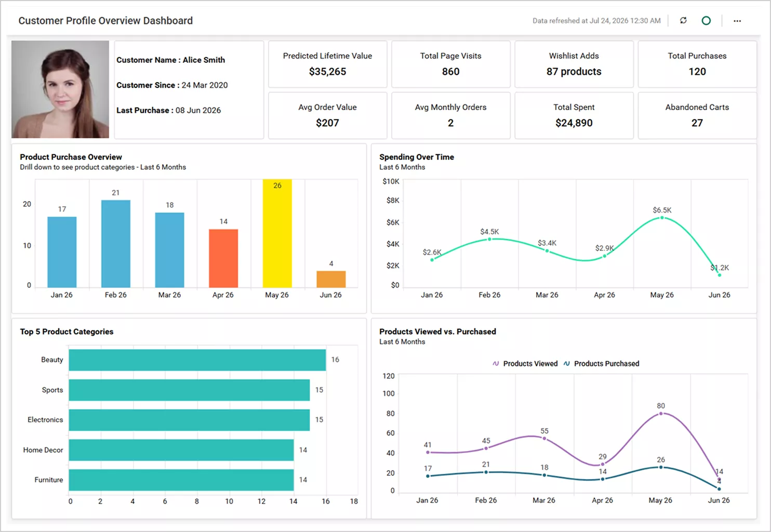The width and height of the screenshot is (771, 532).
Task: Click the 17 products purchased data point
Action: (428, 476)
